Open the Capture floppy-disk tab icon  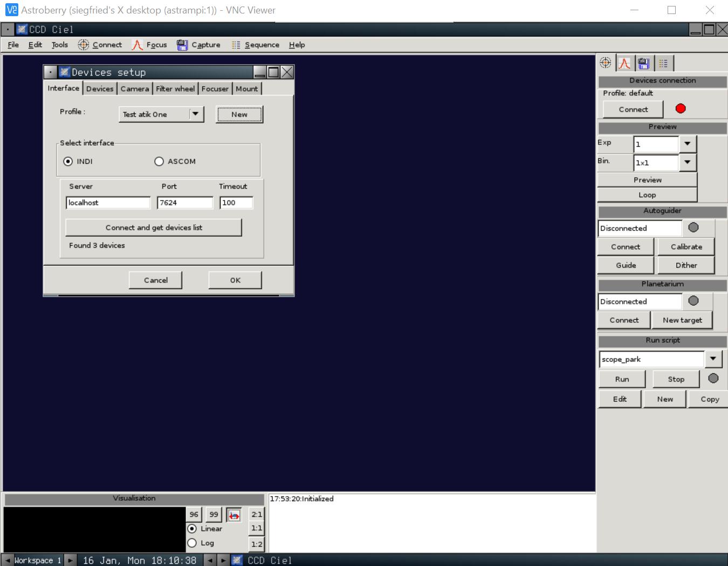tap(644, 63)
